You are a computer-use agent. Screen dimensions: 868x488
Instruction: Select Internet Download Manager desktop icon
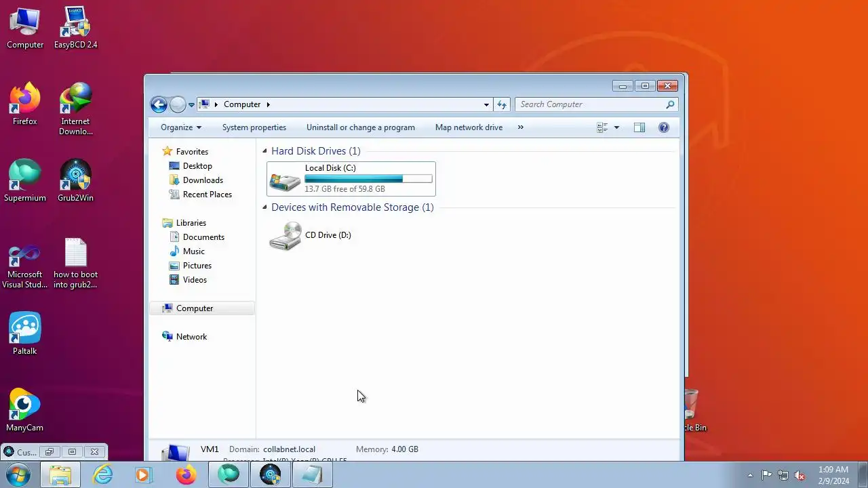(75, 109)
